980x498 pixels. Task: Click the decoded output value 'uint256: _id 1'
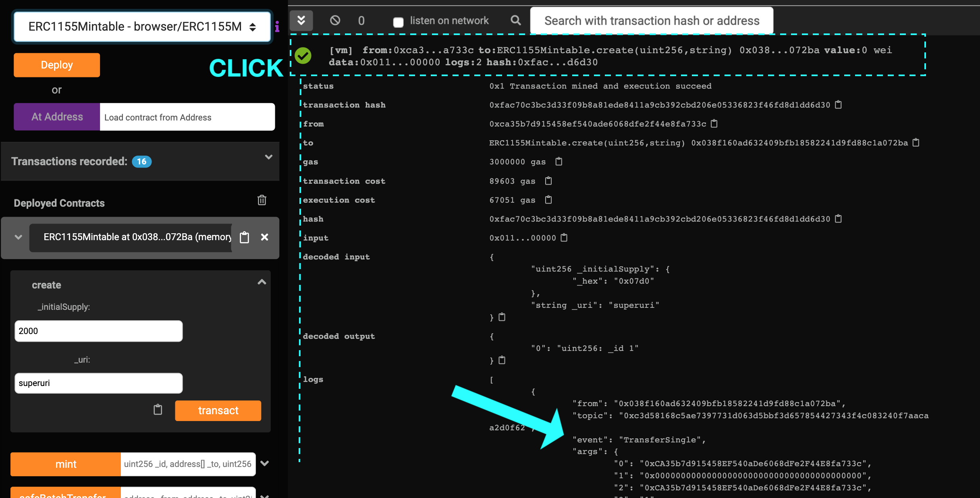[598, 348]
